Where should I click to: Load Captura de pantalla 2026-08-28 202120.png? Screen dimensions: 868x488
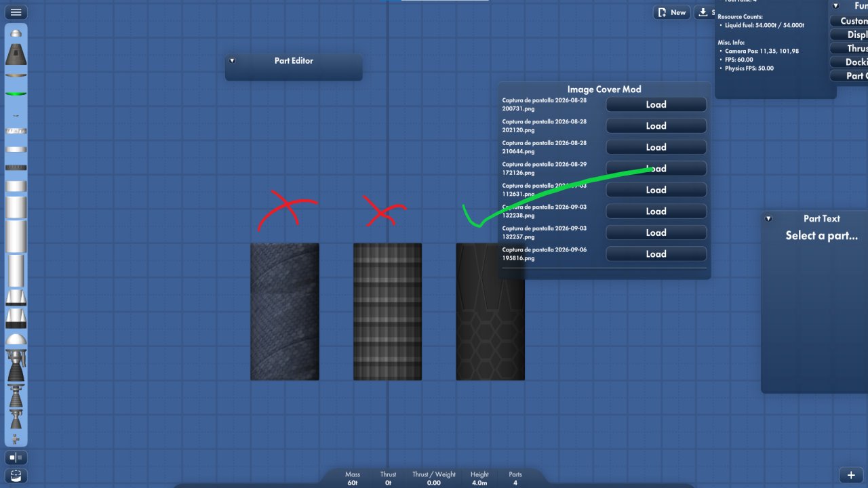point(656,126)
